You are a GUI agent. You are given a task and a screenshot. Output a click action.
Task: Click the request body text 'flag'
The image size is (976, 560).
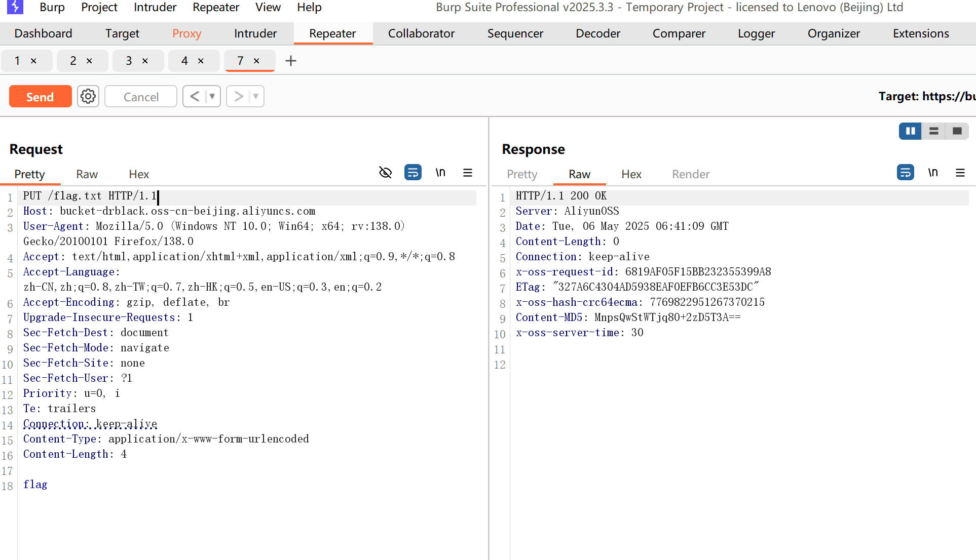tap(35, 485)
